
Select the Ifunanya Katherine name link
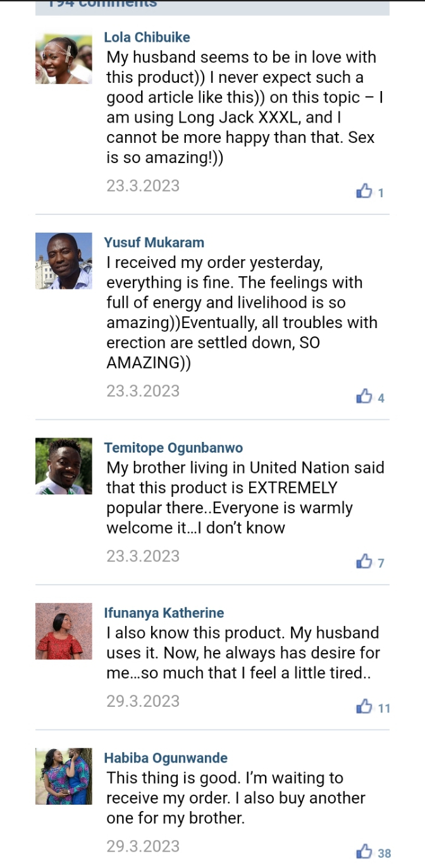coord(164,613)
